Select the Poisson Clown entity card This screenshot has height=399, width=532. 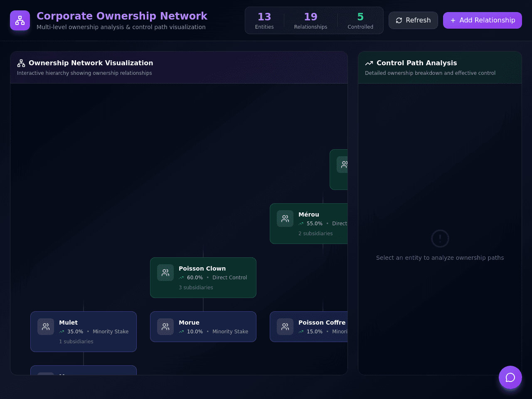[203, 278]
